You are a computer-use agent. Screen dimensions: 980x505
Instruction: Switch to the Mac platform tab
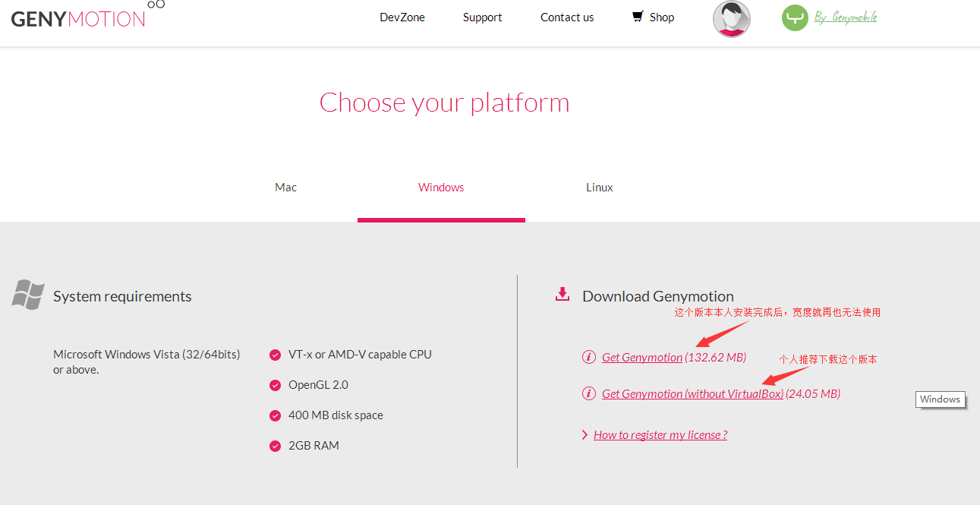click(285, 188)
